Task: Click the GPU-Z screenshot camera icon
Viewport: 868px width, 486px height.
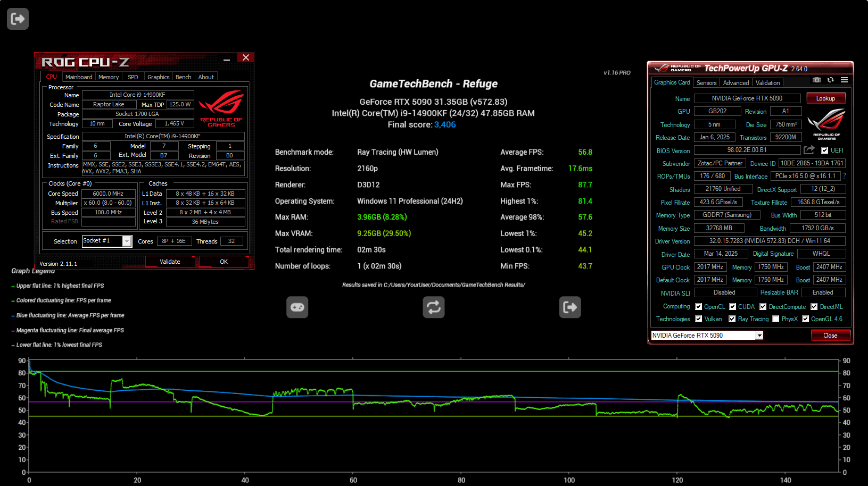Action: 817,80
